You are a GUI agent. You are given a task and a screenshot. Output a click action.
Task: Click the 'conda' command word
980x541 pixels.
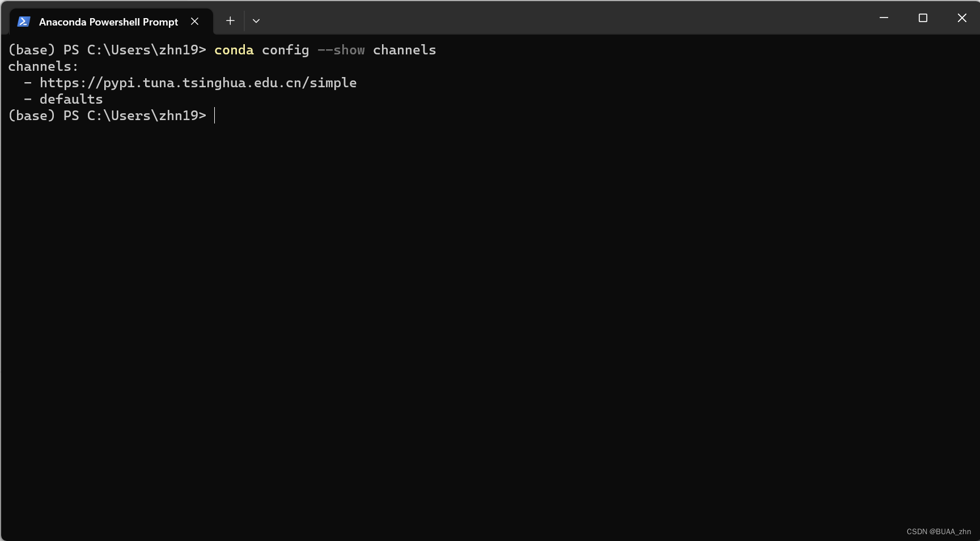[234, 50]
